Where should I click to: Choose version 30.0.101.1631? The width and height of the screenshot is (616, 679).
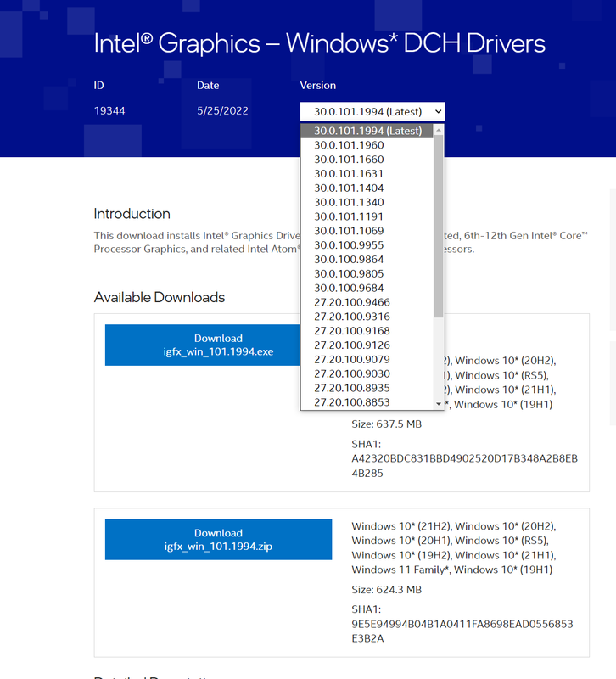367,174
